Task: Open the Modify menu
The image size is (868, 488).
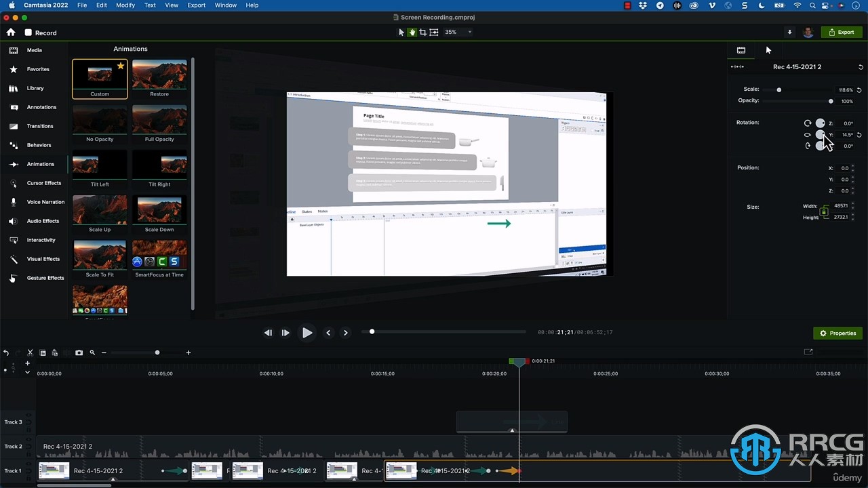Action: (125, 5)
